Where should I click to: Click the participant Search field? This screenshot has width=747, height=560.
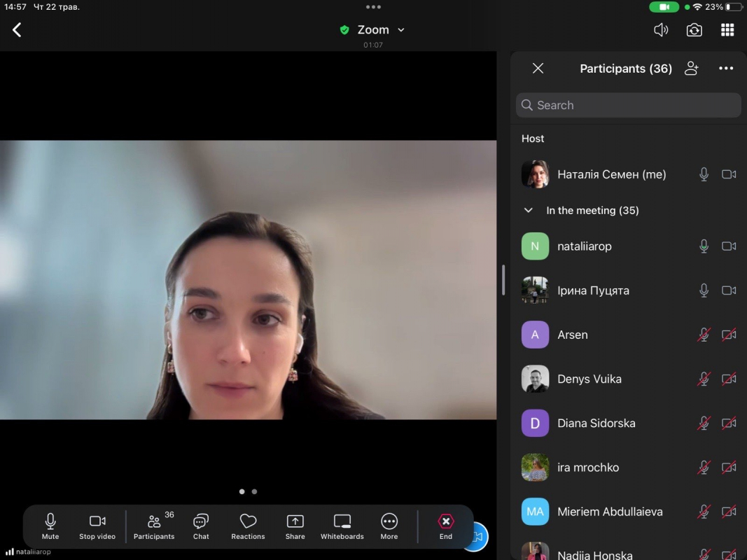click(x=628, y=105)
